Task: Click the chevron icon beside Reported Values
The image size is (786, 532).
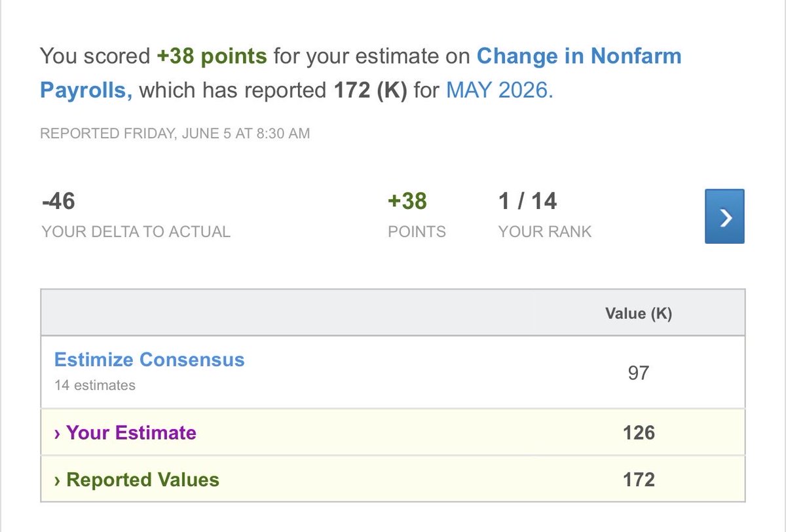Action: tap(58, 480)
